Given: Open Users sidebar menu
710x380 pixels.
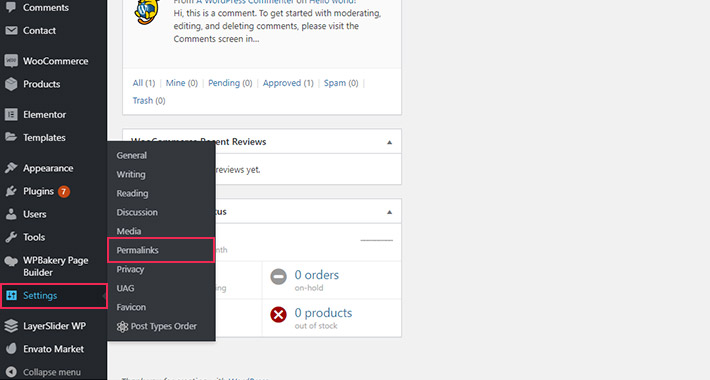Looking at the screenshot, I should 34,214.
